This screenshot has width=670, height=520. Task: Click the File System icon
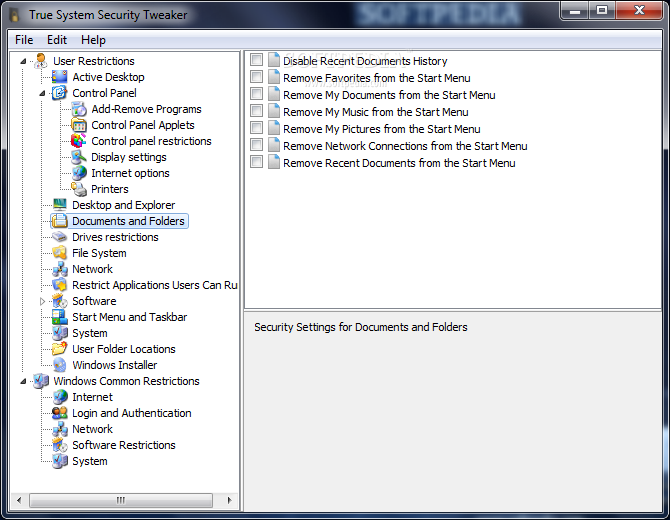click(x=59, y=253)
